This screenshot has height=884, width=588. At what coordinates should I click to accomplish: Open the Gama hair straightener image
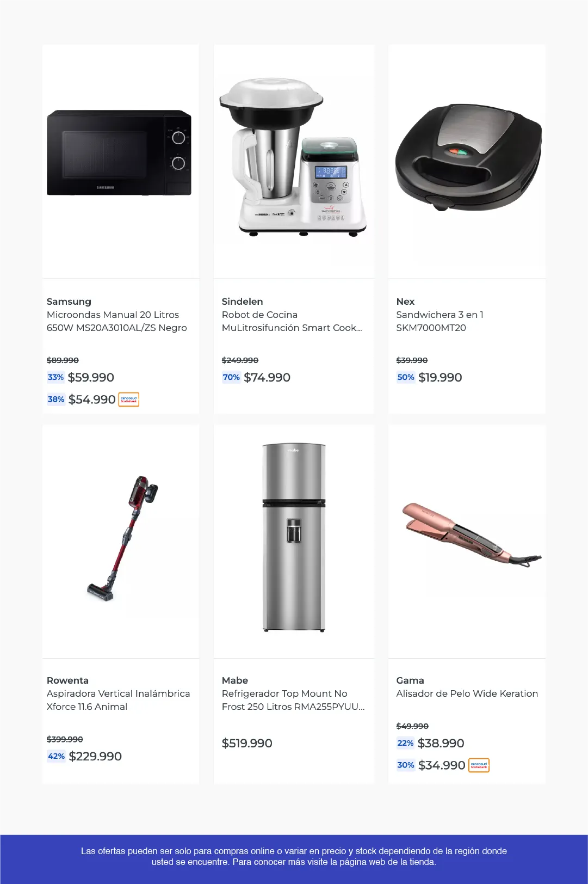[x=472, y=536]
